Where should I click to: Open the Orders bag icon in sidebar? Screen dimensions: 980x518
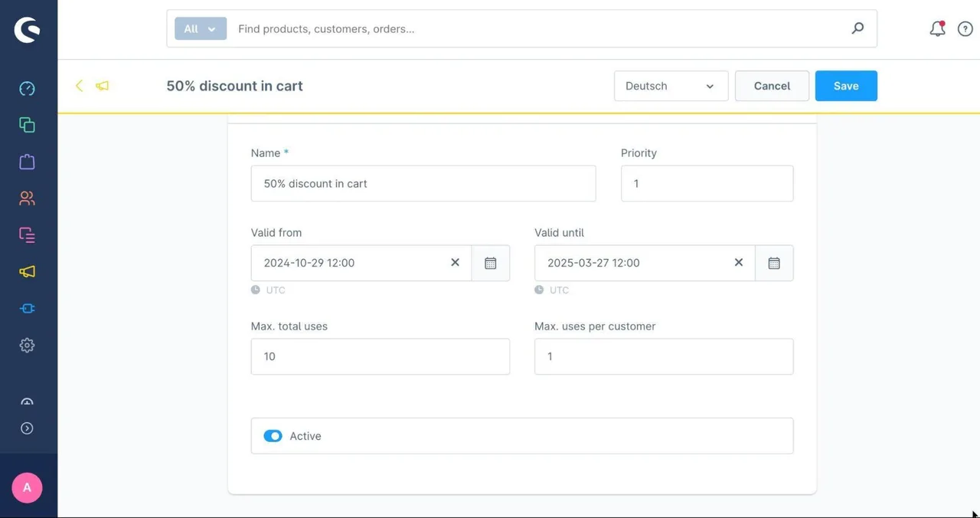(27, 162)
